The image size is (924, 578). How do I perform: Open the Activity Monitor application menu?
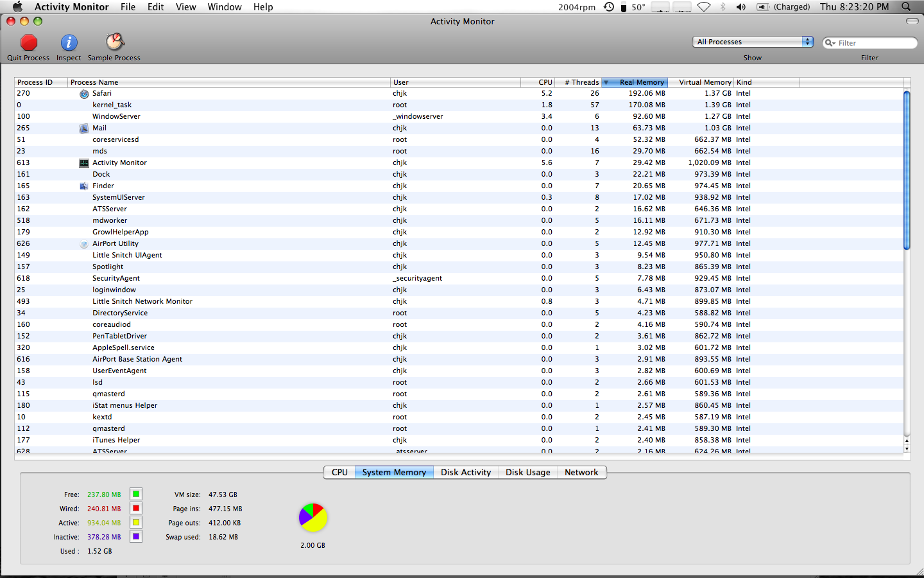[71, 7]
